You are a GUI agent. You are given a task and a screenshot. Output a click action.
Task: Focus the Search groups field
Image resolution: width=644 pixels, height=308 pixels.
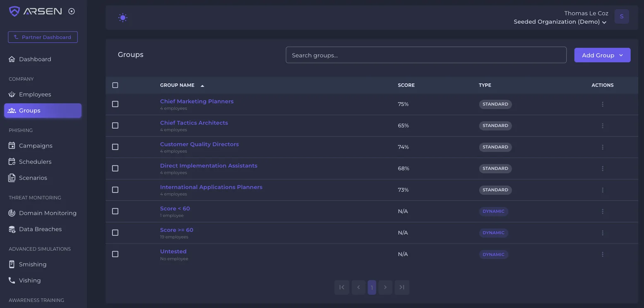click(x=426, y=55)
